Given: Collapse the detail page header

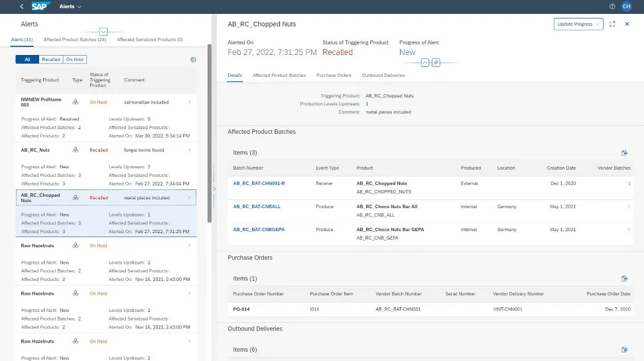Looking at the screenshot, I should (424, 62).
